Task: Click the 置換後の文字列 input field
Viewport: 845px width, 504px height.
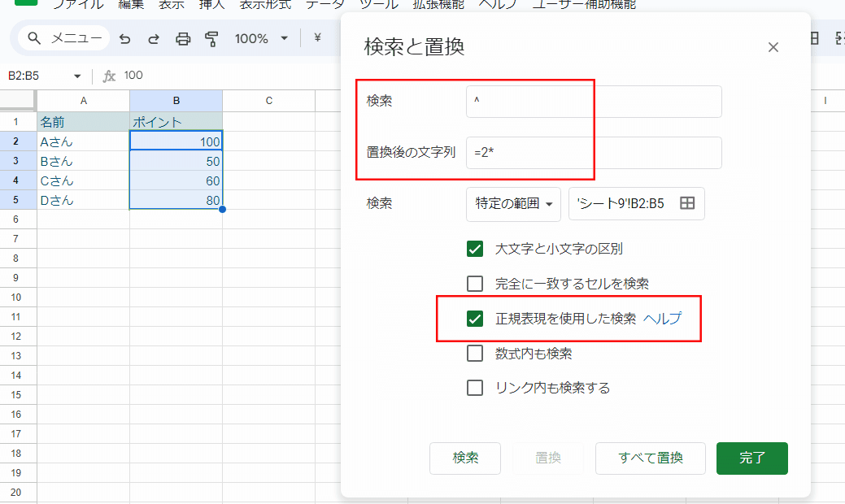Action: point(594,152)
